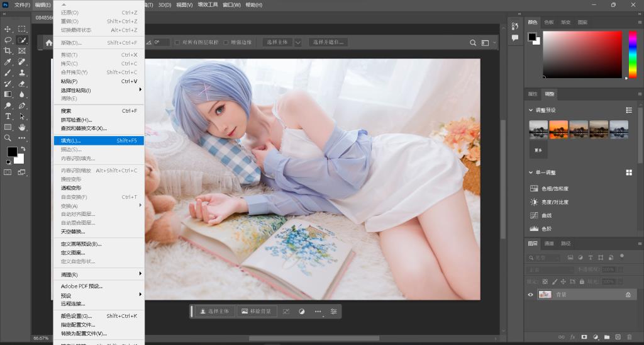
Task: Click the rainbow hue slider strip
Action: click(633, 54)
